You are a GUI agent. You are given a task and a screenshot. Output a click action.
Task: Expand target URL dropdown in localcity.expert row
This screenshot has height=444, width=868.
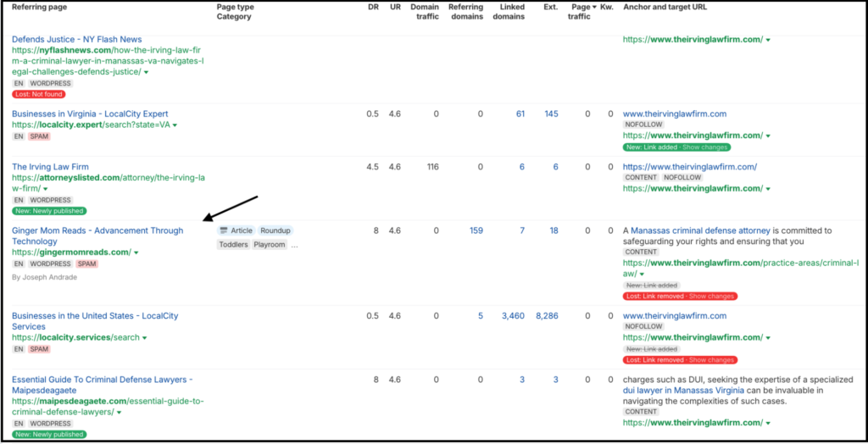click(768, 136)
